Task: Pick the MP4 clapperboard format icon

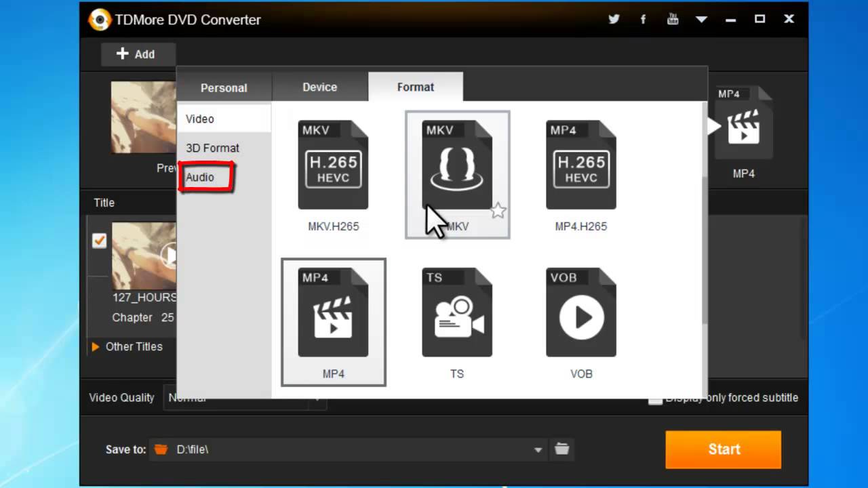Action: tap(333, 312)
